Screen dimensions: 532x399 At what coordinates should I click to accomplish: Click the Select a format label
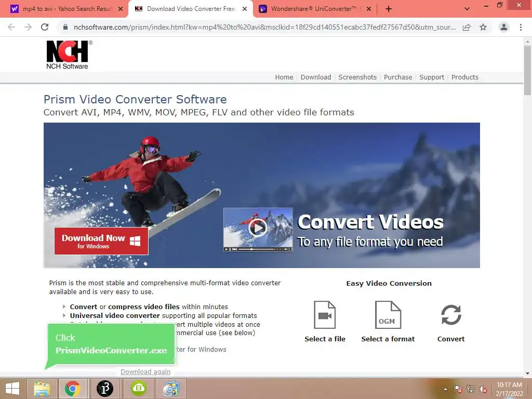coord(388,339)
